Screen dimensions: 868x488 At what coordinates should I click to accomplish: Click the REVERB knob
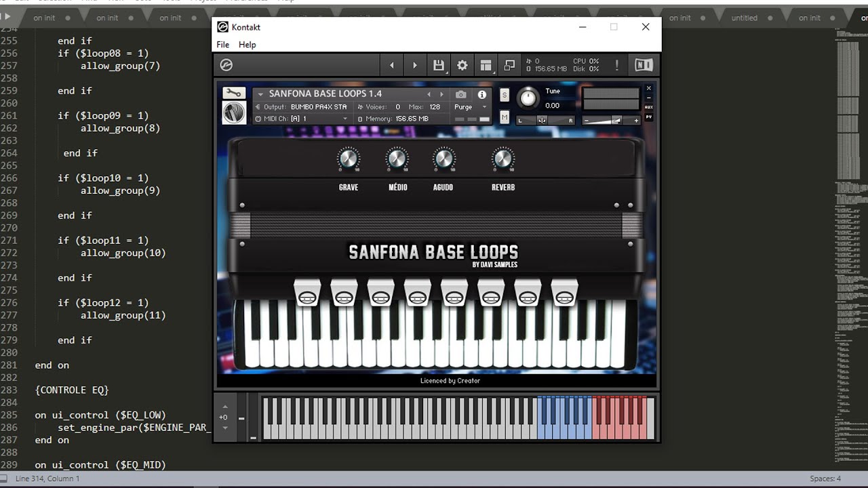click(x=503, y=159)
